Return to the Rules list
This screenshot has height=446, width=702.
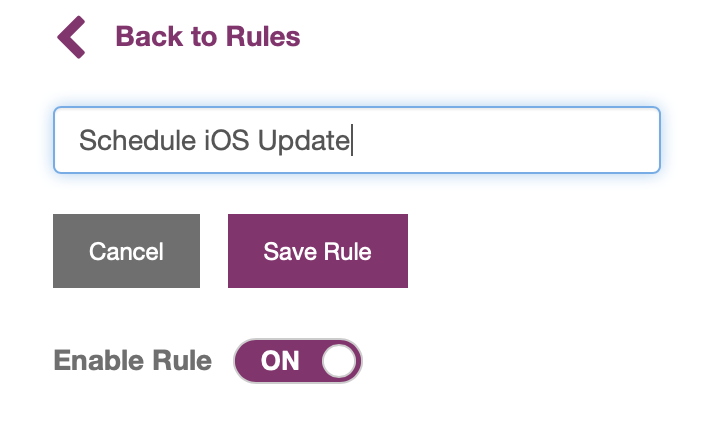[208, 36]
